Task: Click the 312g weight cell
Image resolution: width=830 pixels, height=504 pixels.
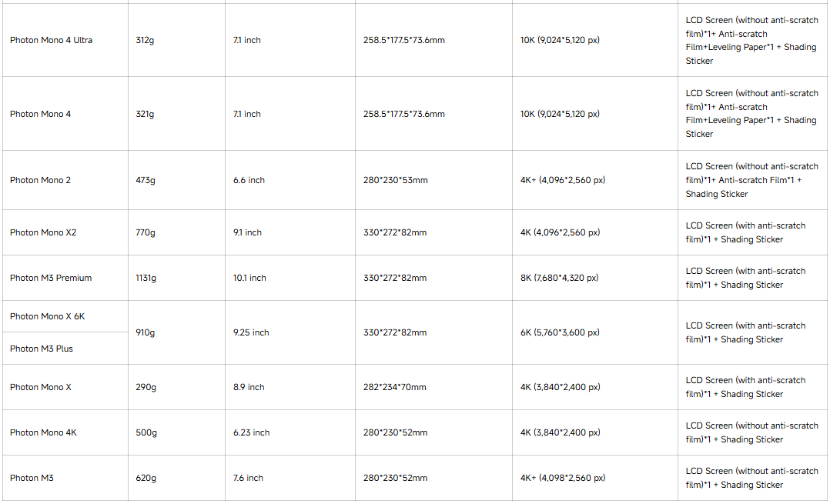Action: 145,40
